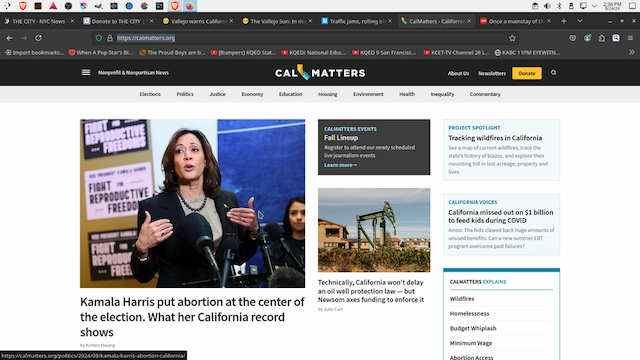The height and width of the screenshot is (360, 640).
Task: Click Learn more under Fall Lineup
Action: 340,165
